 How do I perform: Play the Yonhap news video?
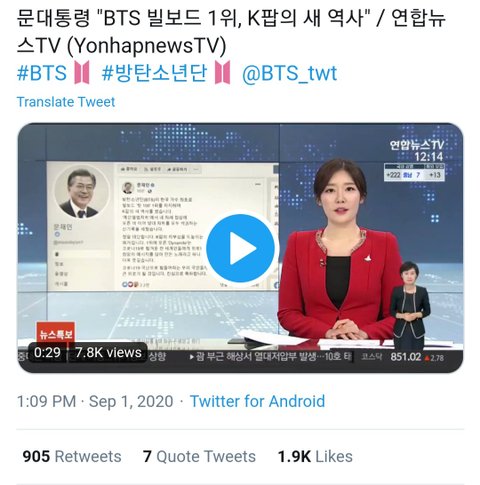pos(240,248)
